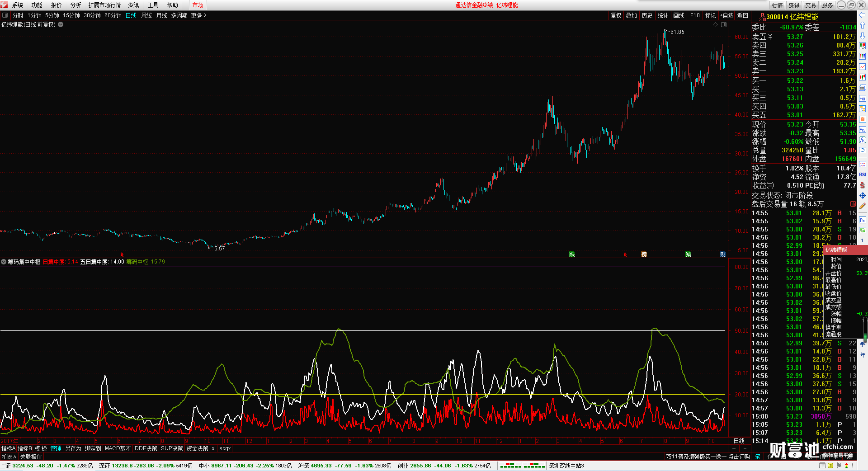868x471 pixels.
Task: Open the 系统 menu
Action: pos(18,5)
